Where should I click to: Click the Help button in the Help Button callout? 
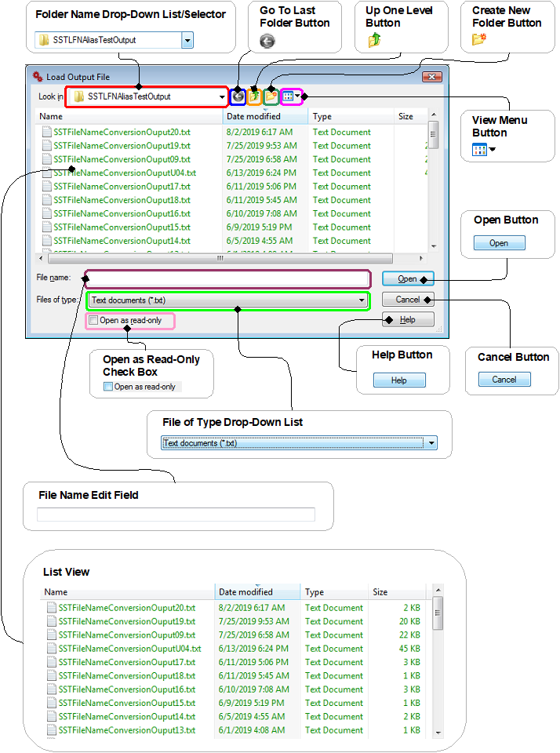(x=399, y=380)
